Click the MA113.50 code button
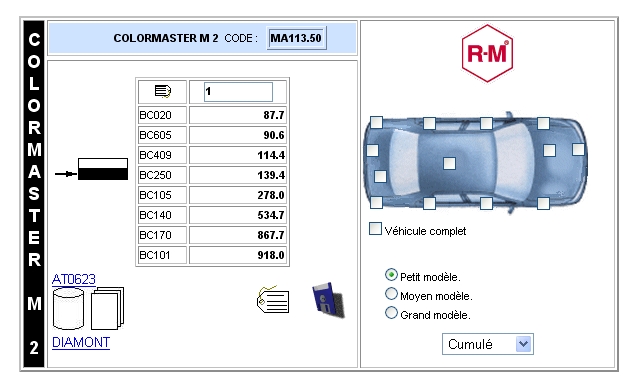 point(296,38)
